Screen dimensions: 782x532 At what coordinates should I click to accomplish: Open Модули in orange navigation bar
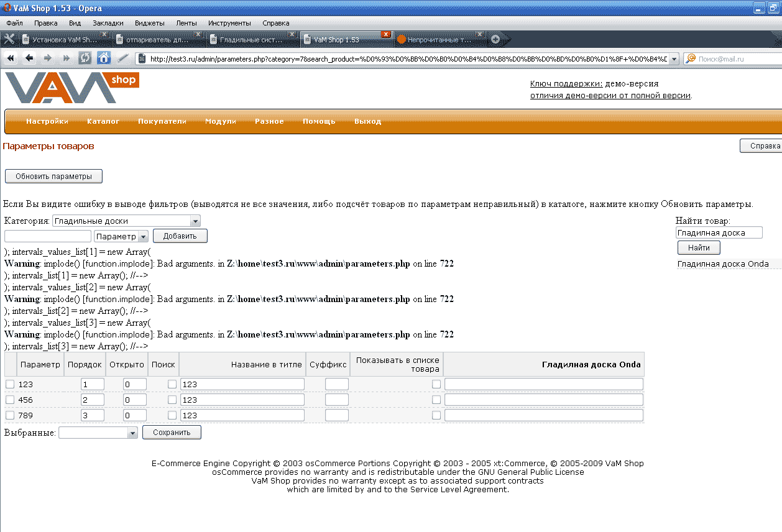pos(221,121)
